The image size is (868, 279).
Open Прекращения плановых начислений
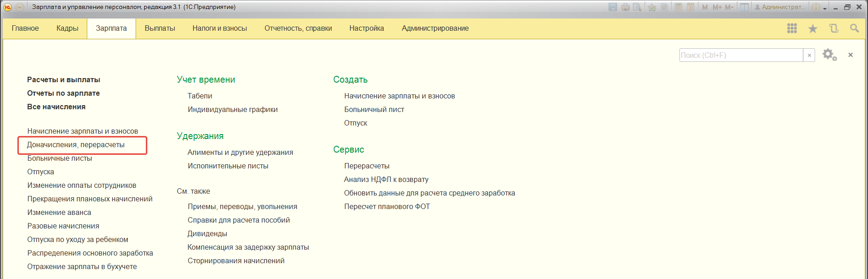(x=90, y=199)
